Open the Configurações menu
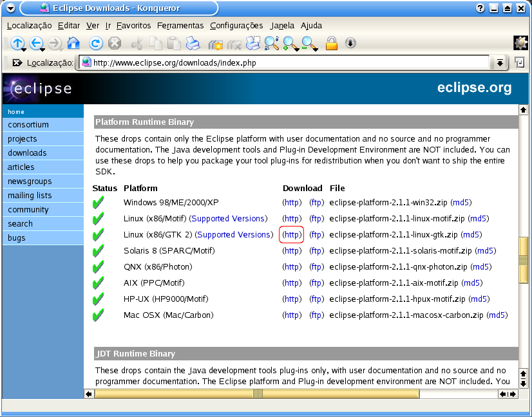532x417 pixels. coord(236,26)
